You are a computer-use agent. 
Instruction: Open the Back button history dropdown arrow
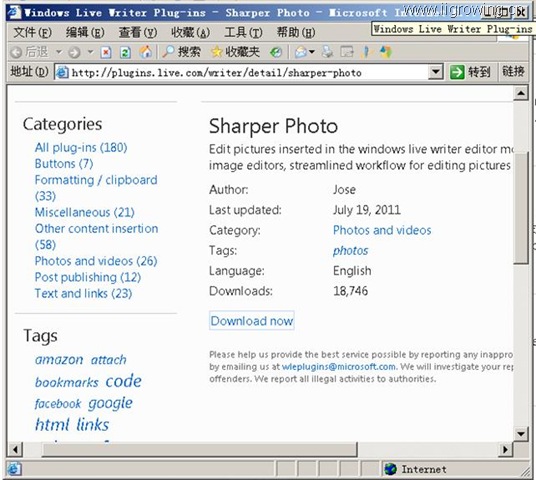coord(59,52)
